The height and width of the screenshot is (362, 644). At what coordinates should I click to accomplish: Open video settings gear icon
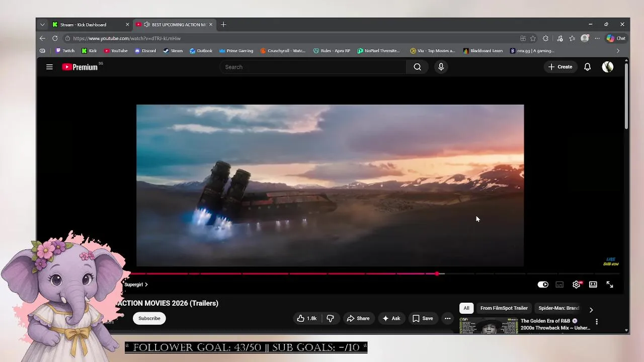click(x=577, y=285)
